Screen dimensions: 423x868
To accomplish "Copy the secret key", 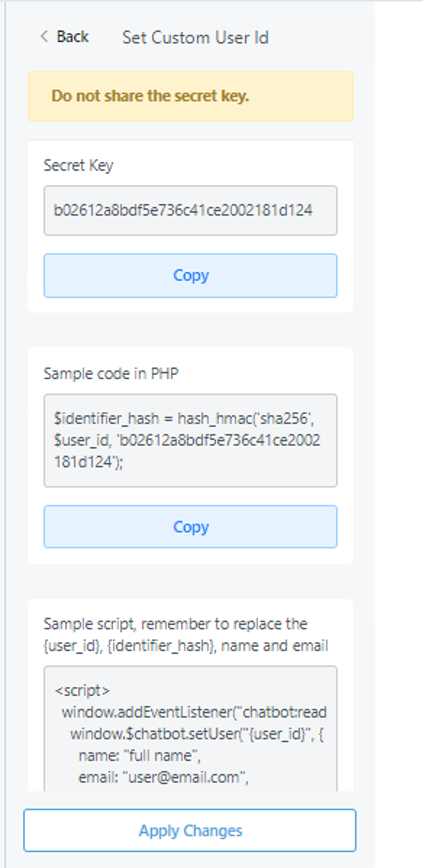I will pyautogui.click(x=190, y=276).
